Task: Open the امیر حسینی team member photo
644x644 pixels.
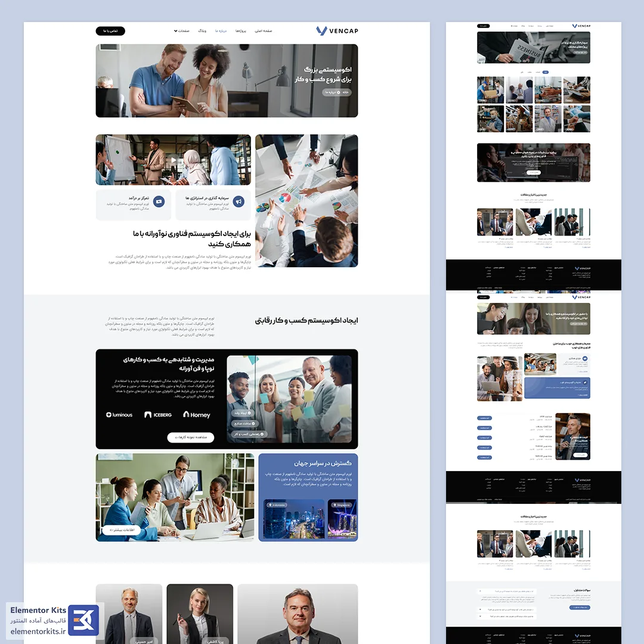Action: 129,614
